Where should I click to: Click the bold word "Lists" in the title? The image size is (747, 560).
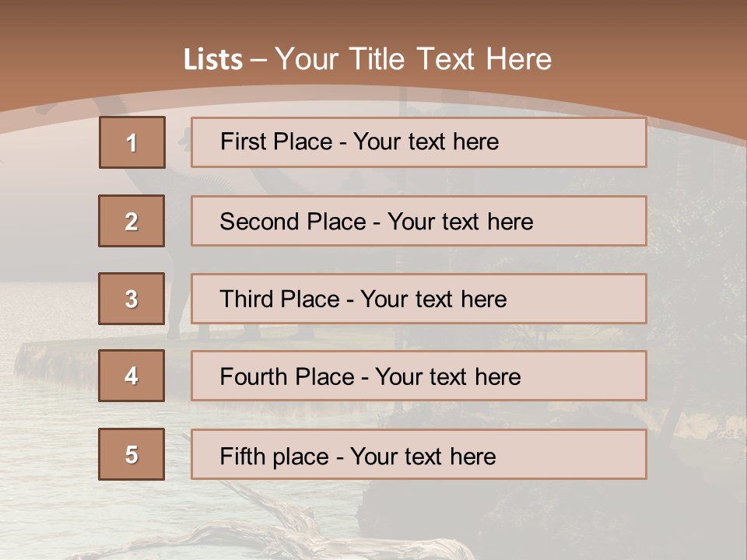tap(213, 59)
